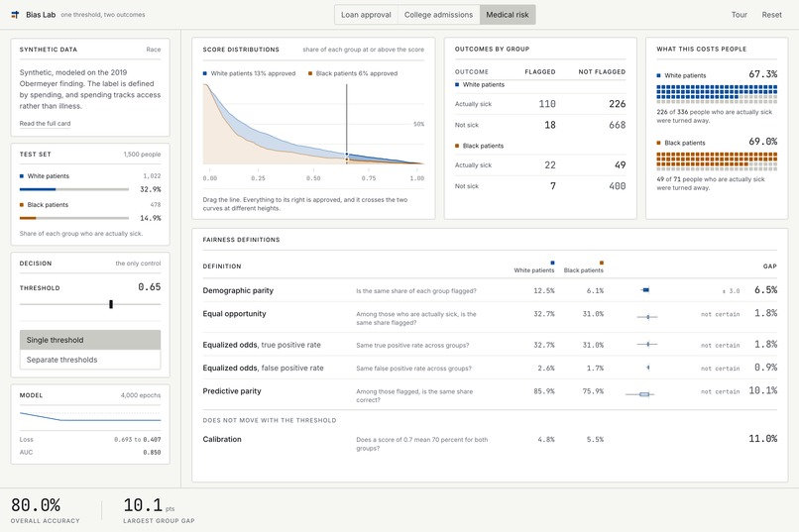Click Equalized odds, false positive rate

[263, 368]
